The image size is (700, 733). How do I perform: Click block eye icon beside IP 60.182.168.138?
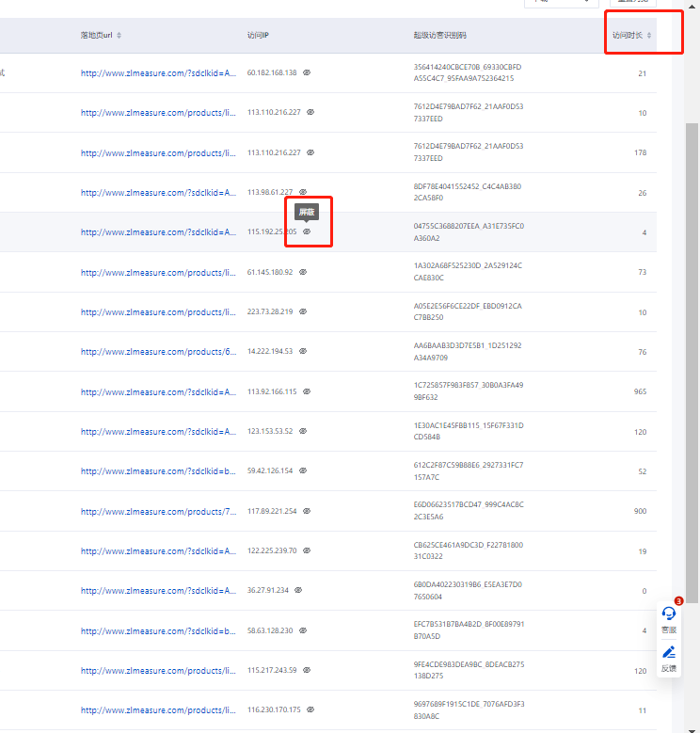[307, 72]
